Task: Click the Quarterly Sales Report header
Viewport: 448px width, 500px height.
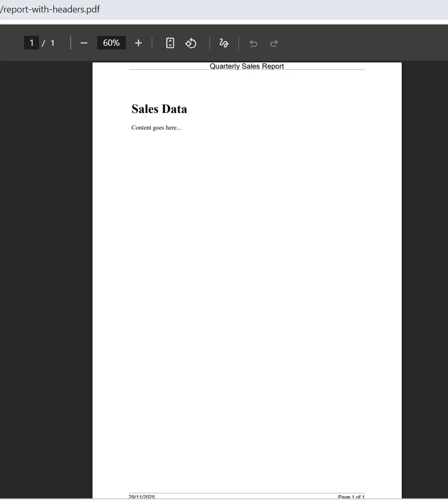Action: click(x=246, y=66)
